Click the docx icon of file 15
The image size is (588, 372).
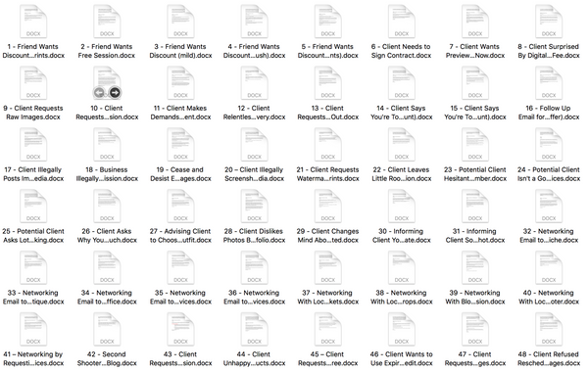(x=475, y=83)
